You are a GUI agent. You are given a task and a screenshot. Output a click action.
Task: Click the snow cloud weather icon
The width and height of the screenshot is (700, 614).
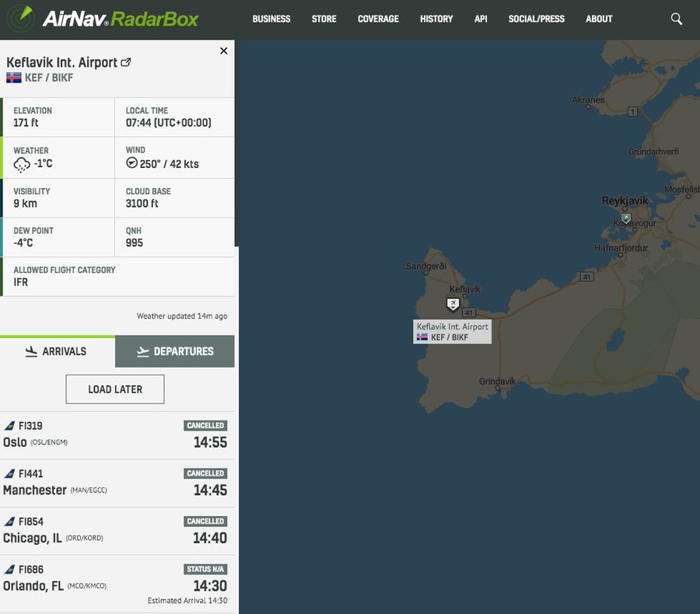(x=22, y=164)
